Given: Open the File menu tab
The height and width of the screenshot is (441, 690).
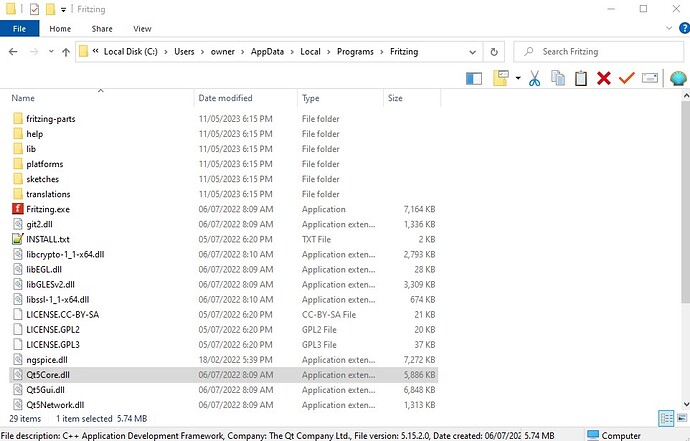Looking at the screenshot, I should click(x=19, y=29).
